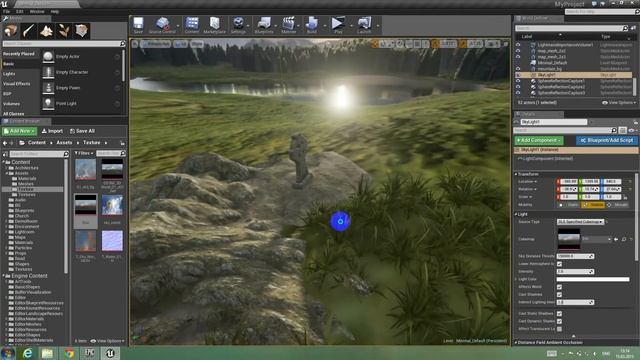Click the Launch toolbar icon

click(x=364, y=25)
